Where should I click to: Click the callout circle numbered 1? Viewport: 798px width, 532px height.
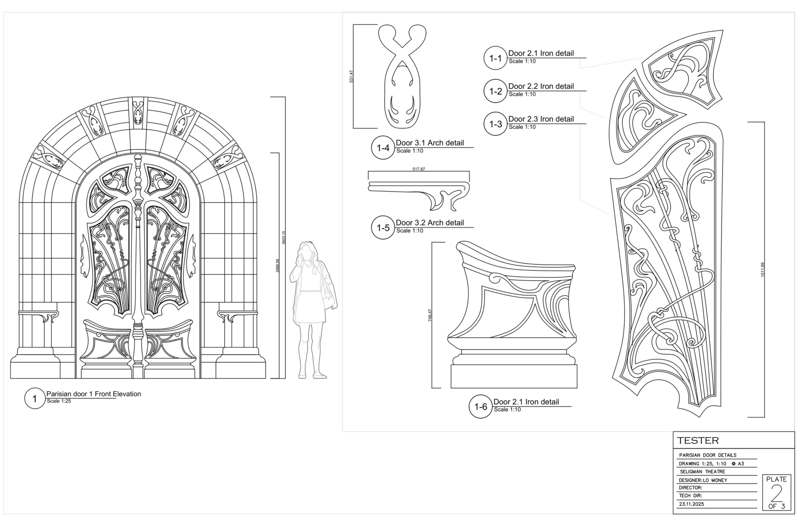34,398
